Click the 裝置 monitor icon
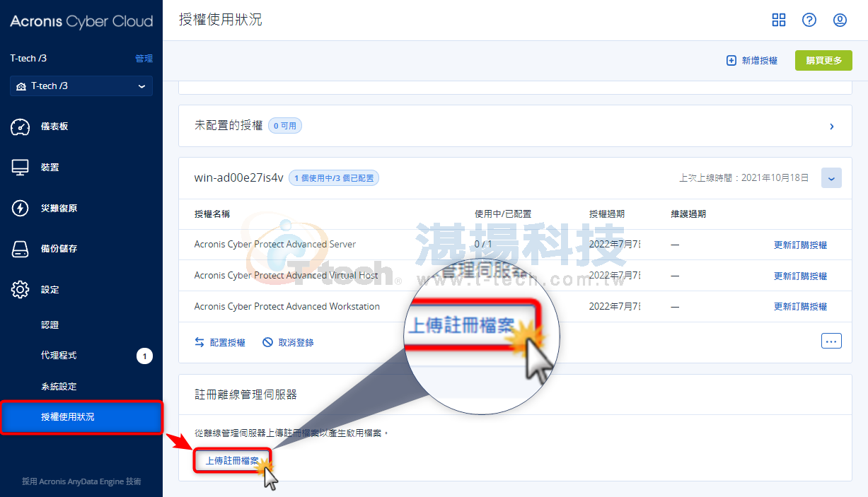 [20, 168]
